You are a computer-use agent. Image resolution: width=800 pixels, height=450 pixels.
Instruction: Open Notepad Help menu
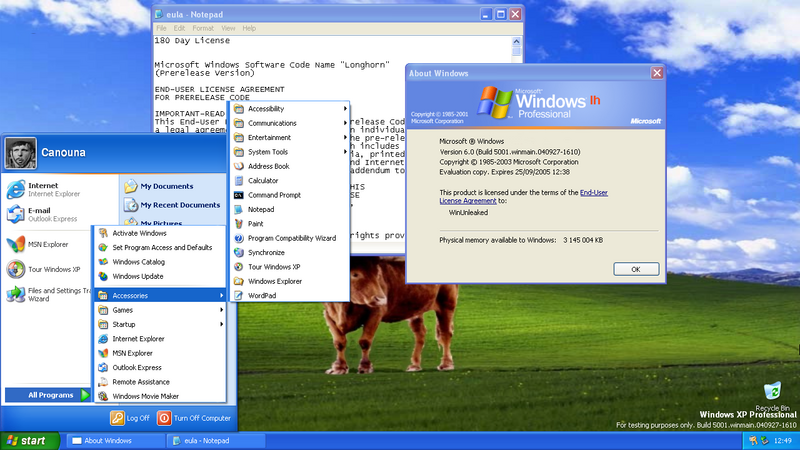point(249,28)
